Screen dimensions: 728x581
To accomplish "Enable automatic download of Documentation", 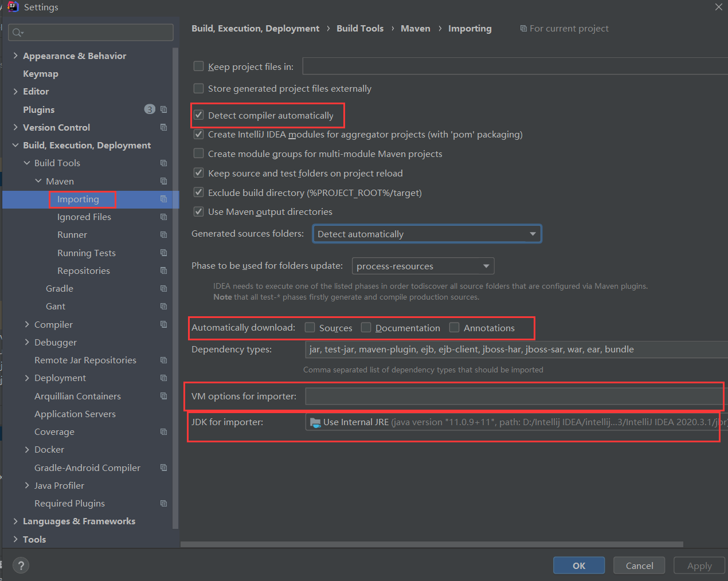I will [x=366, y=328].
